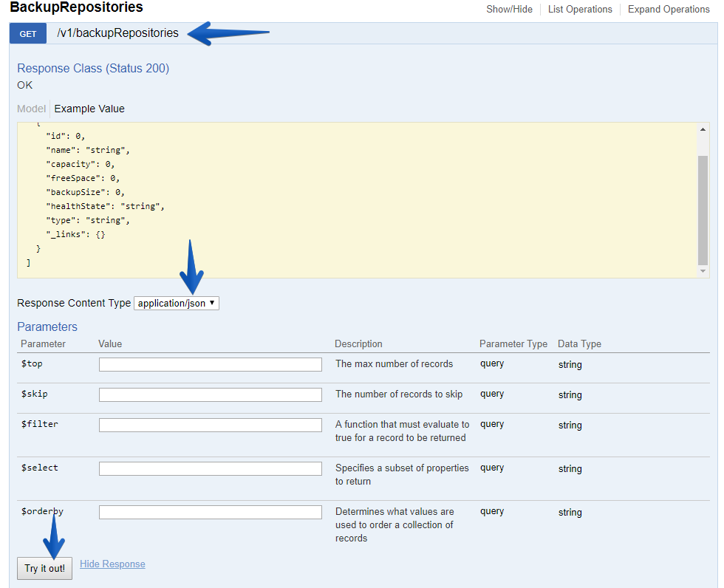Open the /v1/backupRepositories endpoint path

tap(117, 33)
